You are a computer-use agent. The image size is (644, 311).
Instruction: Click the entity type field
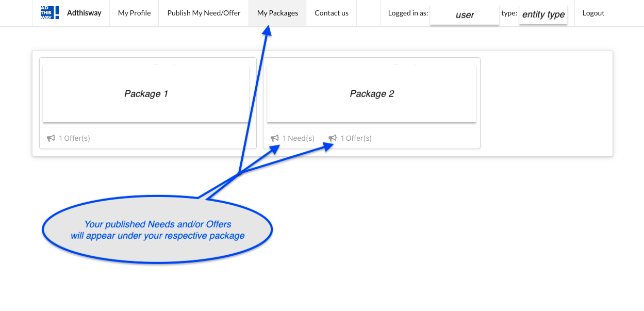tap(543, 14)
